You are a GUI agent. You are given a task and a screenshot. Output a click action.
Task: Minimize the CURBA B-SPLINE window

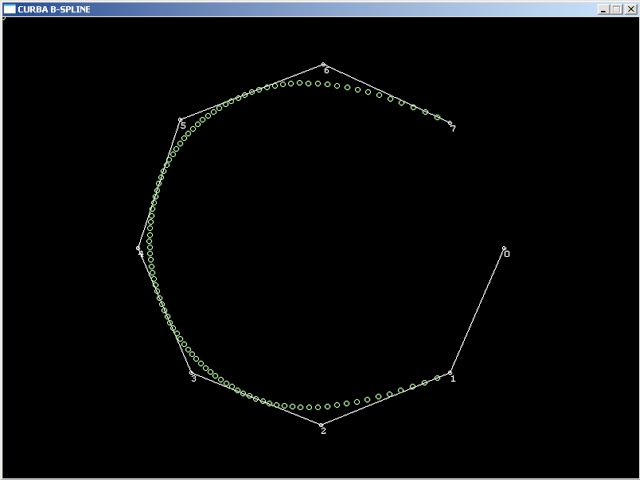(604, 9)
